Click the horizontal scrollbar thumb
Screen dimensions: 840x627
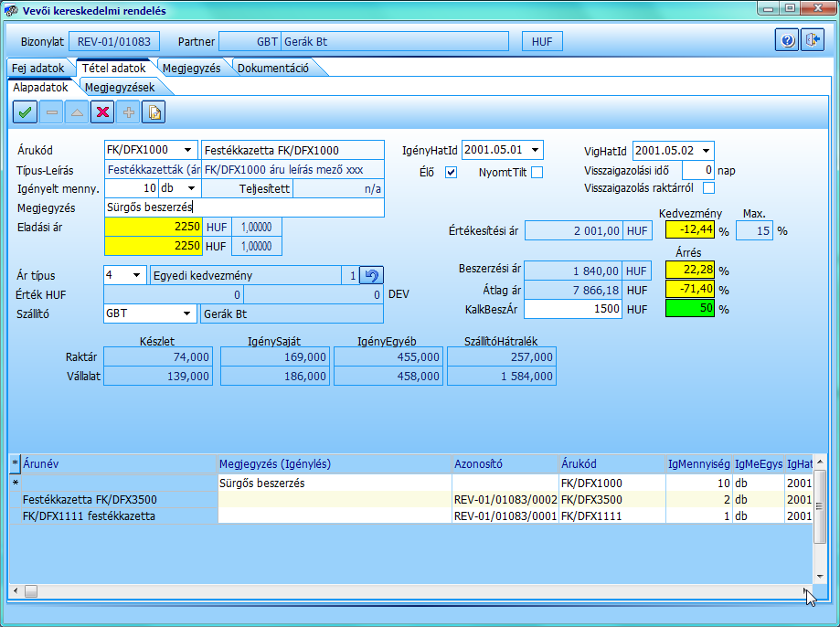pos(30,590)
